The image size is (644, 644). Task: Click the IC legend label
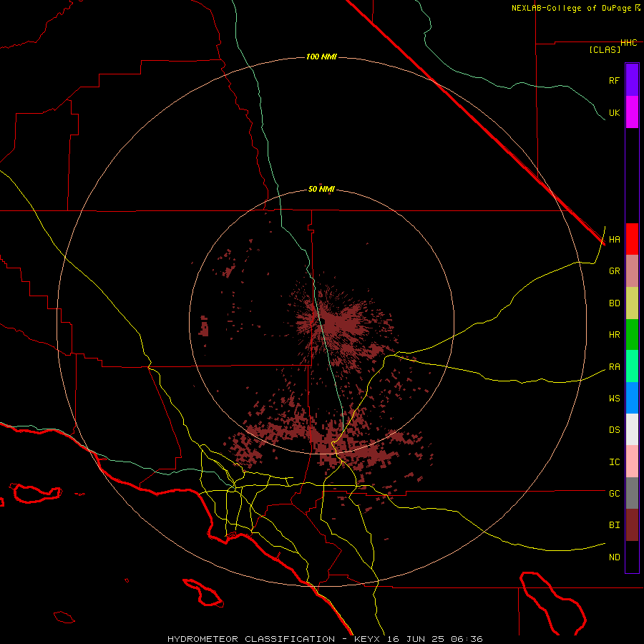[x=614, y=462]
